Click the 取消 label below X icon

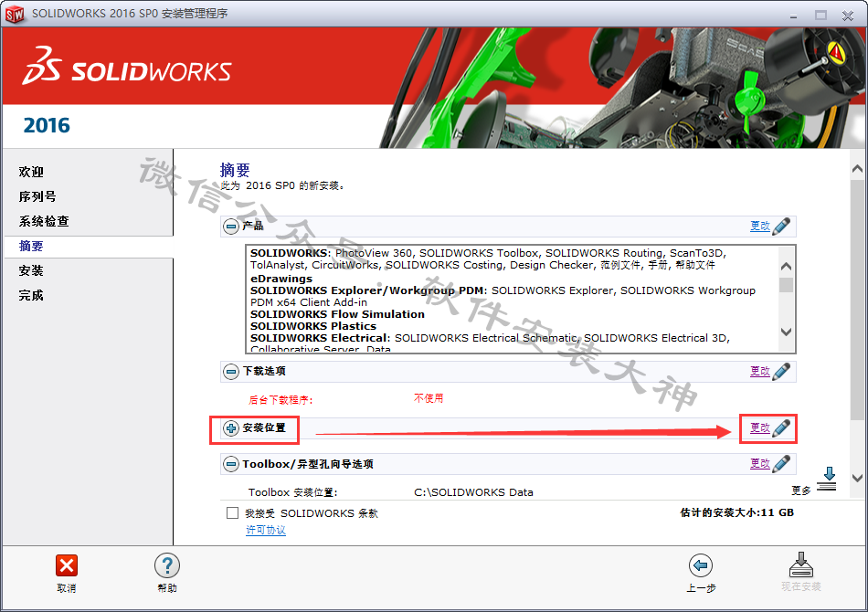tap(67, 588)
